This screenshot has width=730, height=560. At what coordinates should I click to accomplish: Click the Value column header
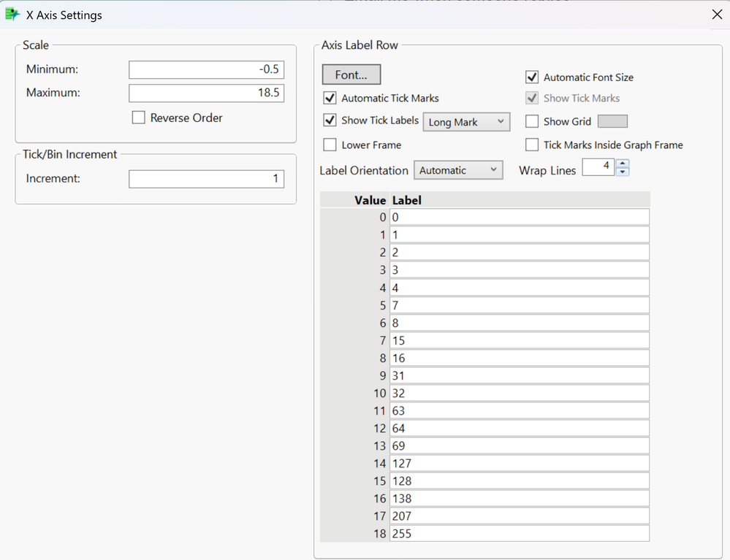370,199
